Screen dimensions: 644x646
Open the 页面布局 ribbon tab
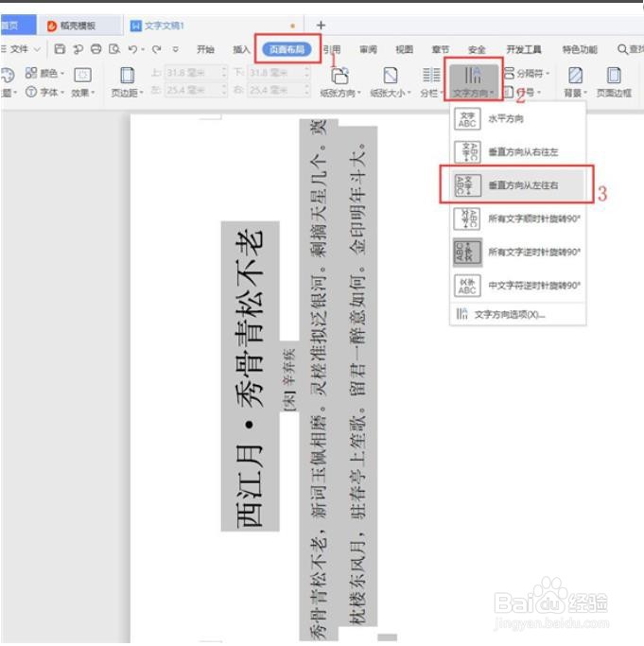287,49
